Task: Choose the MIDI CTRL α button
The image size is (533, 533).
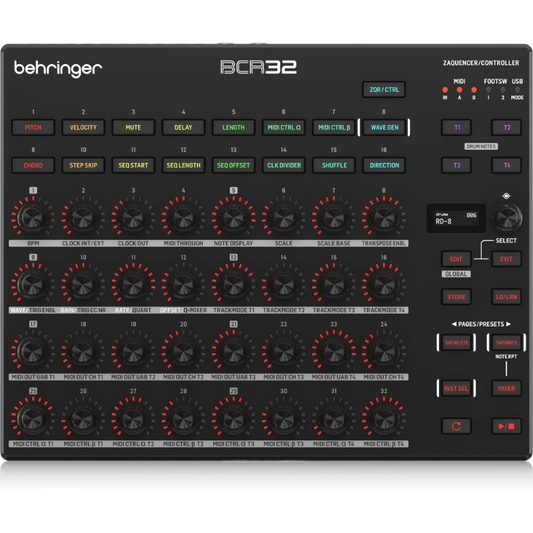Action: pyautogui.click(x=283, y=127)
